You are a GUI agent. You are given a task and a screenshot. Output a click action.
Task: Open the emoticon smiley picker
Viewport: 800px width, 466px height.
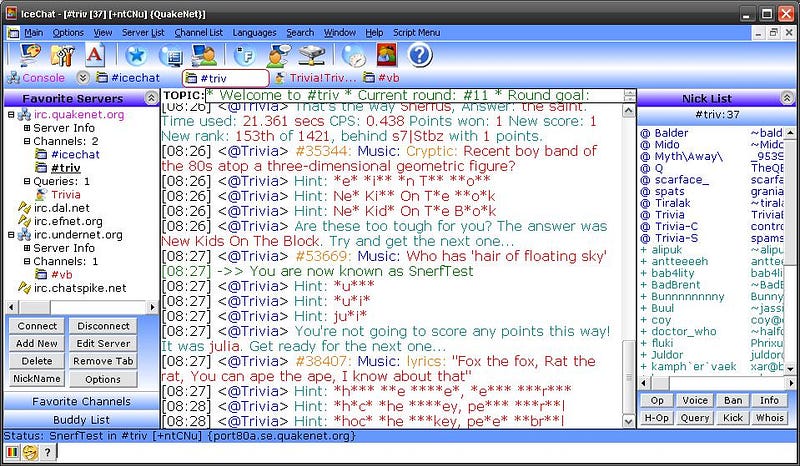[30, 452]
